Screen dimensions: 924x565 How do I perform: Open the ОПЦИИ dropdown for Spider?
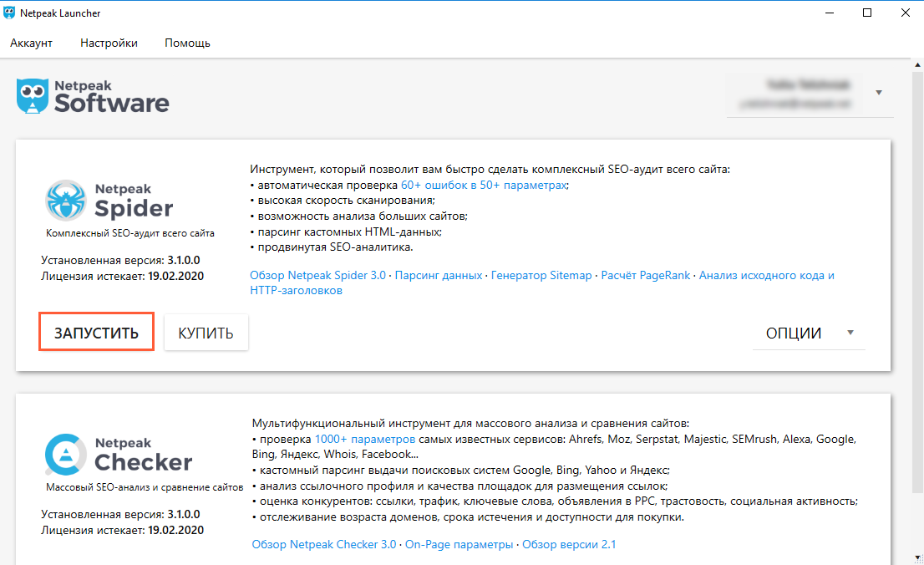coord(809,333)
